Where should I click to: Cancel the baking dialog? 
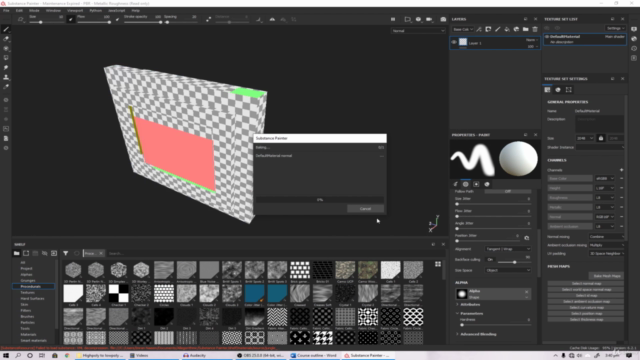point(365,209)
